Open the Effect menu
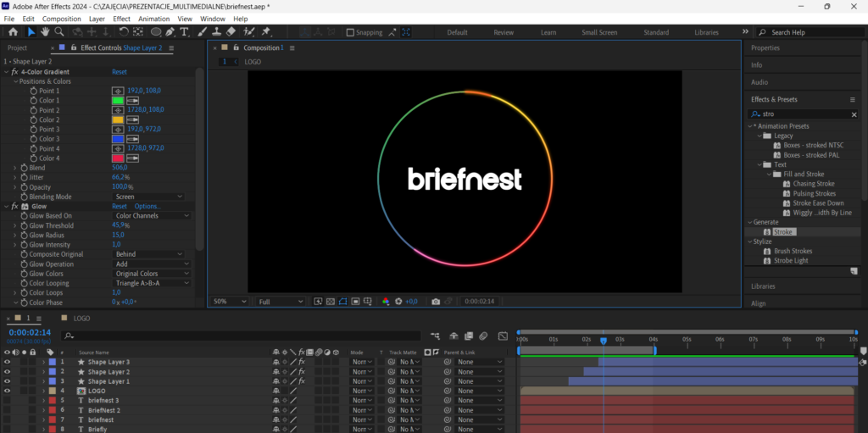The image size is (868, 433). pyautogui.click(x=122, y=19)
